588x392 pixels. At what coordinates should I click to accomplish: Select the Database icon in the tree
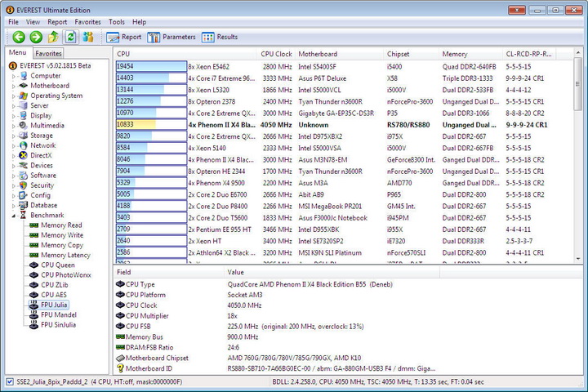pyautogui.click(x=24, y=205)
